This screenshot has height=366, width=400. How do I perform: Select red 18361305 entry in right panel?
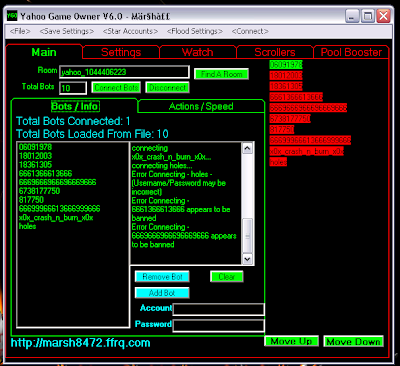pos(286,86)
